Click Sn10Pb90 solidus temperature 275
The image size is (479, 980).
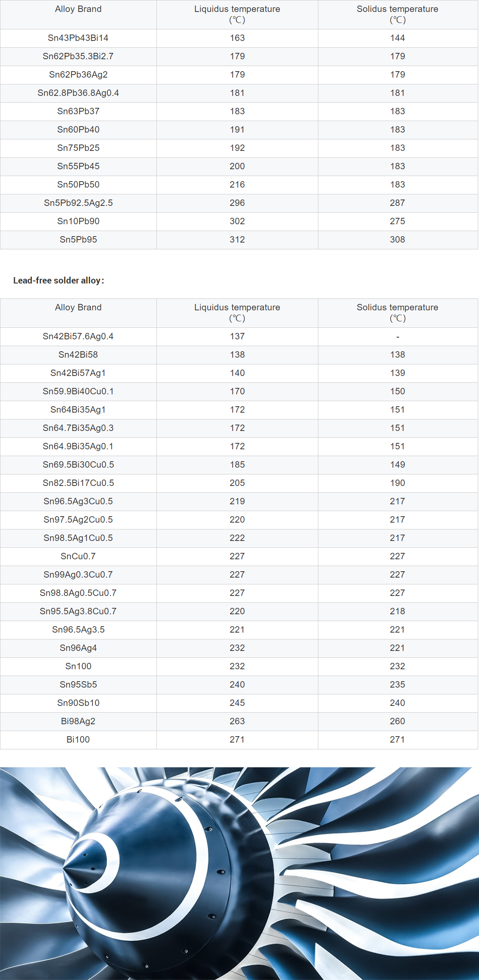click(x=398, y=221)
